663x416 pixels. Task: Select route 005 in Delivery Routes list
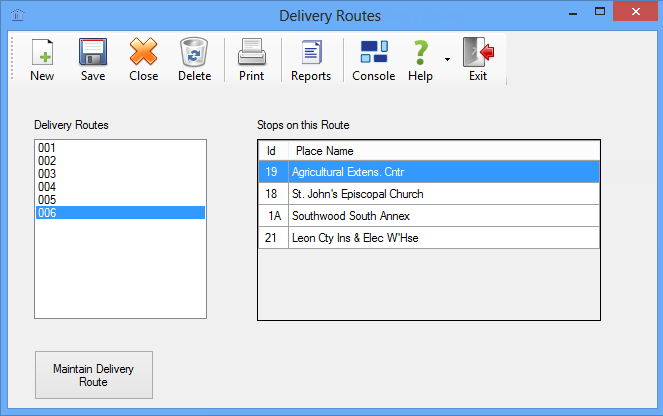point(120,200)
